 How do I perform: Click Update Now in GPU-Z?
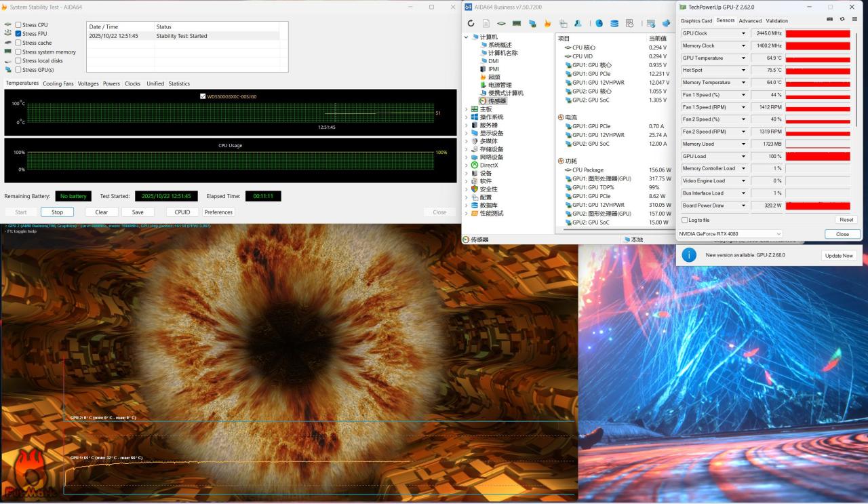click(x=839, y=256)
